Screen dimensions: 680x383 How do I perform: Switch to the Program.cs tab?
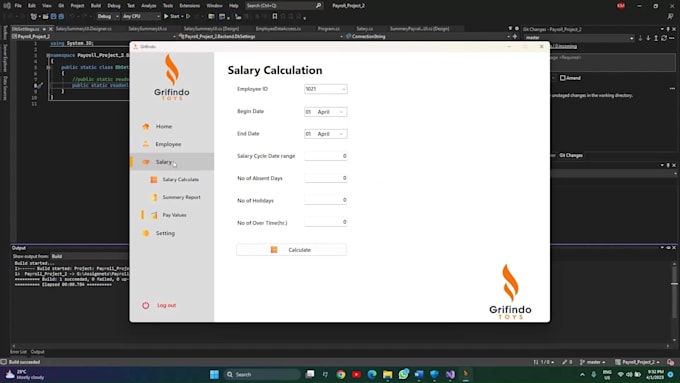click(328, 29)
